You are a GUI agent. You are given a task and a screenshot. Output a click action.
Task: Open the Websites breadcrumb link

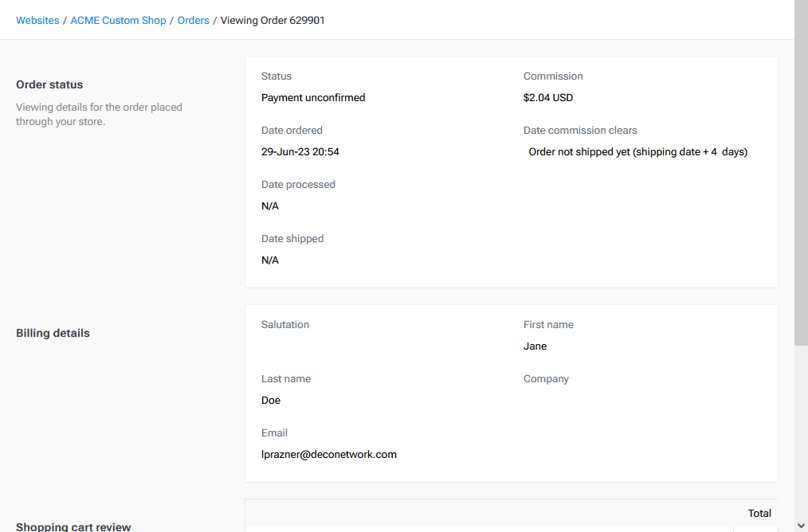pyautogui.click(x=37, y=20)
